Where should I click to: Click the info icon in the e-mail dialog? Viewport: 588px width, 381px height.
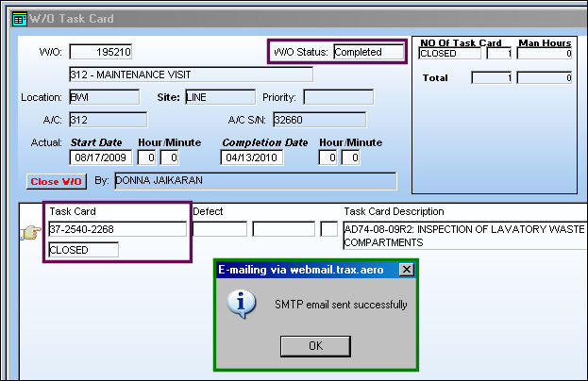coord(242,305)
